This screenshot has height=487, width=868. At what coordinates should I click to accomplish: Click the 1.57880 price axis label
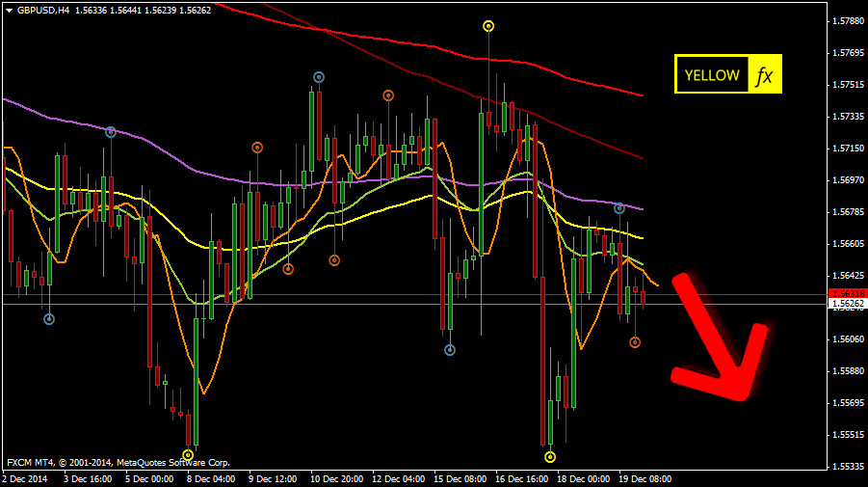pos(849,21)
